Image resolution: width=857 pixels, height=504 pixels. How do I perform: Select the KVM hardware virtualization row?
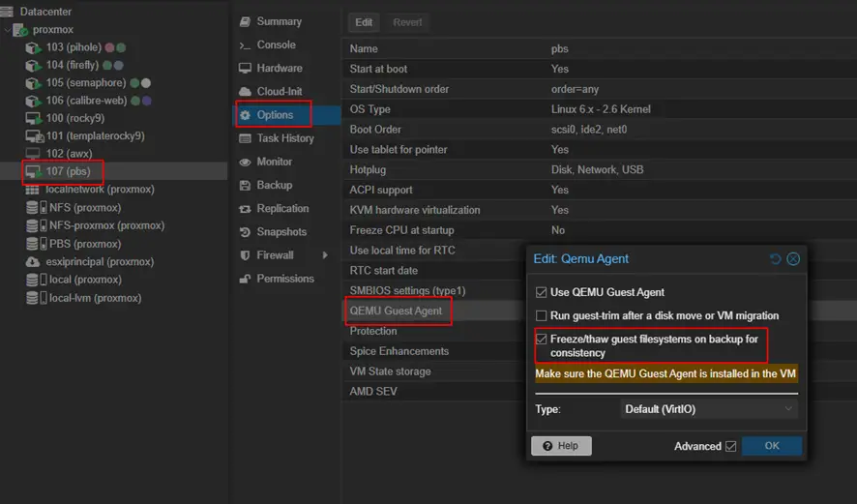600,211
